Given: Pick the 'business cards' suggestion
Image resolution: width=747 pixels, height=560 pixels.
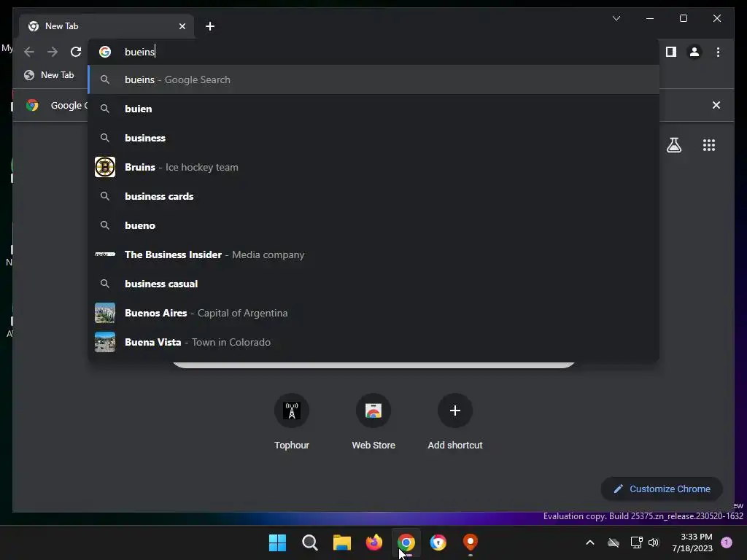Looking at the screenshot, I should click(x=373, y=196).
